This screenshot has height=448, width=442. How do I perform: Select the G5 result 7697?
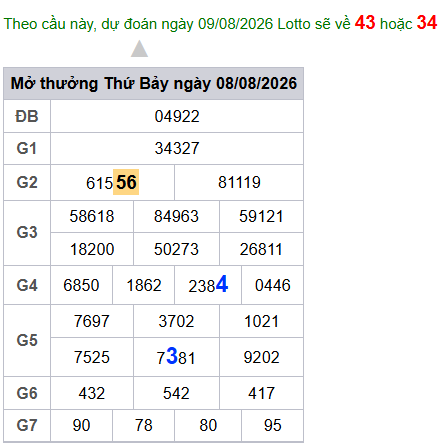click(92, 321)
